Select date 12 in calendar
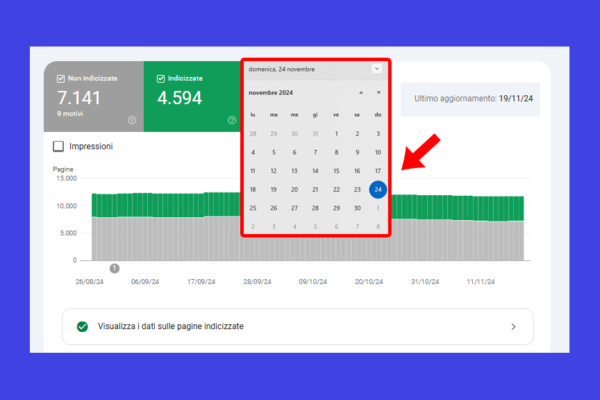This screenshot has width=600, height=400. (x=274, y=171)
